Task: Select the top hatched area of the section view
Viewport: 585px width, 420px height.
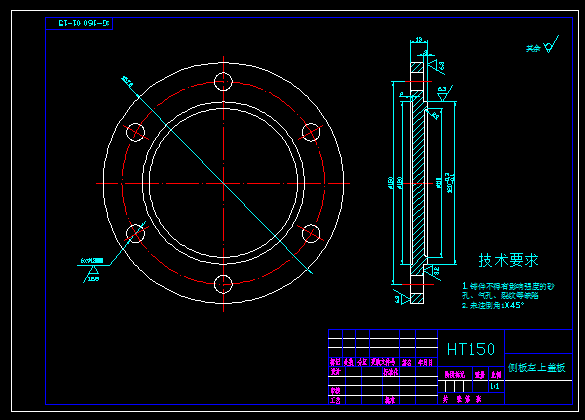Action: point(417,68)
